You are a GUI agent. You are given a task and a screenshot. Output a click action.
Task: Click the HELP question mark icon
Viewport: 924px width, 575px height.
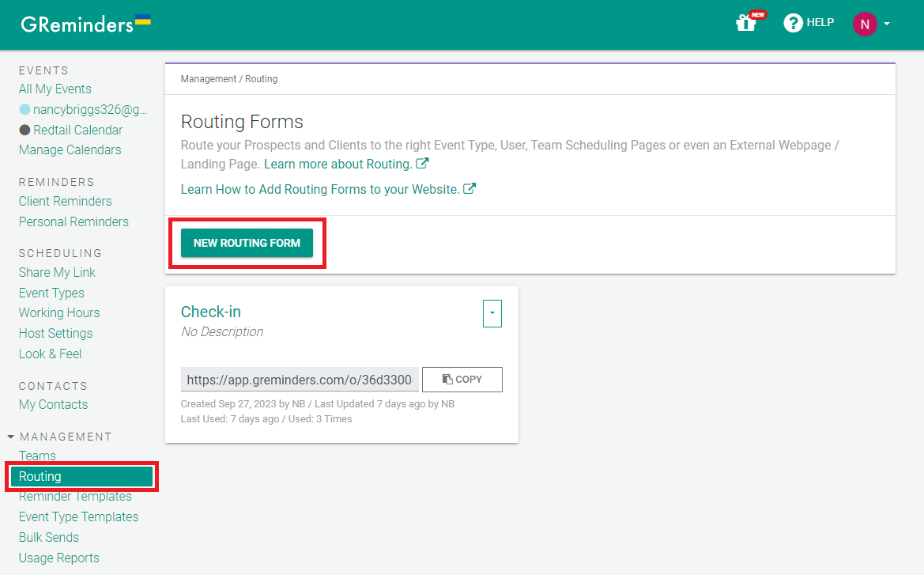pyautogui.click(x=792, y=22)
